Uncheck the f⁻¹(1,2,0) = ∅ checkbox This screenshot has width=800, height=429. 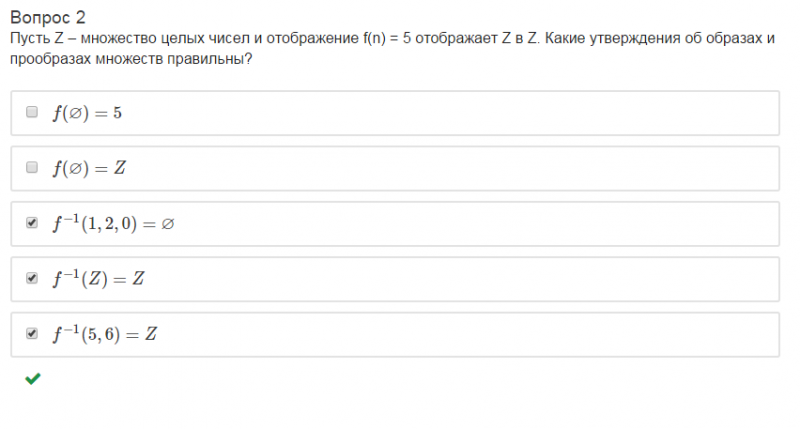(x=32, y=223)
